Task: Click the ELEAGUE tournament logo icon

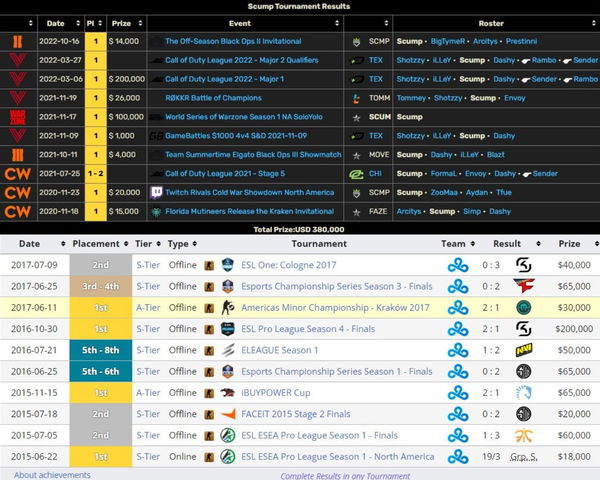Action: [228, 350]
